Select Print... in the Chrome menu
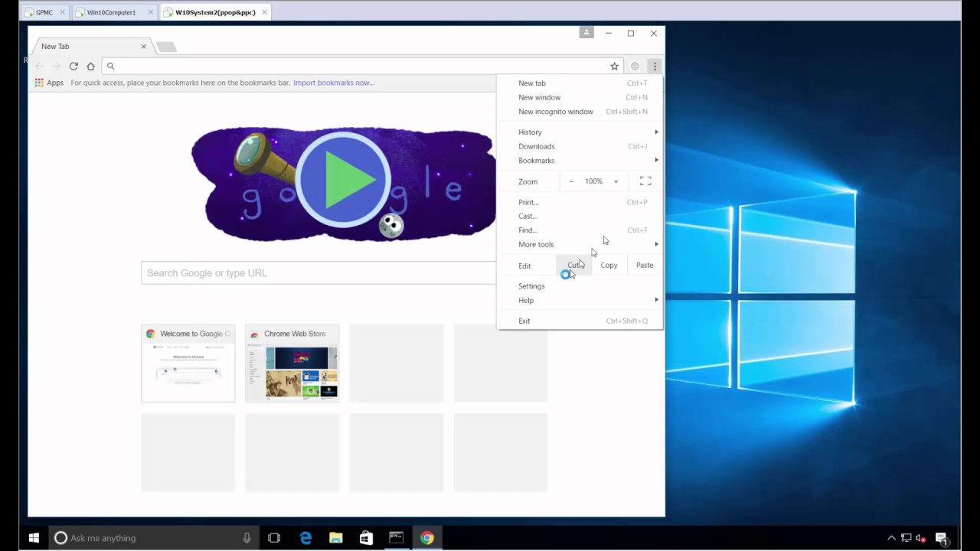 [580, 202]
